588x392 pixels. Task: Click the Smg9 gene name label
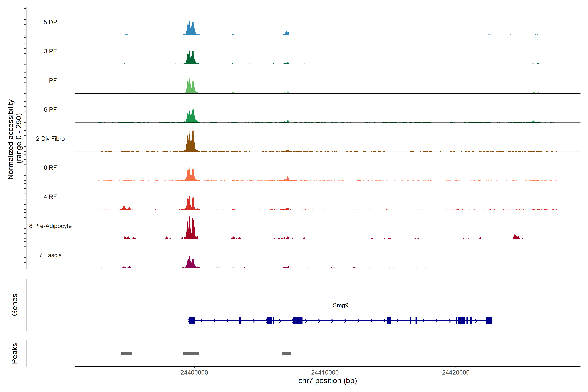coord(341,305)
